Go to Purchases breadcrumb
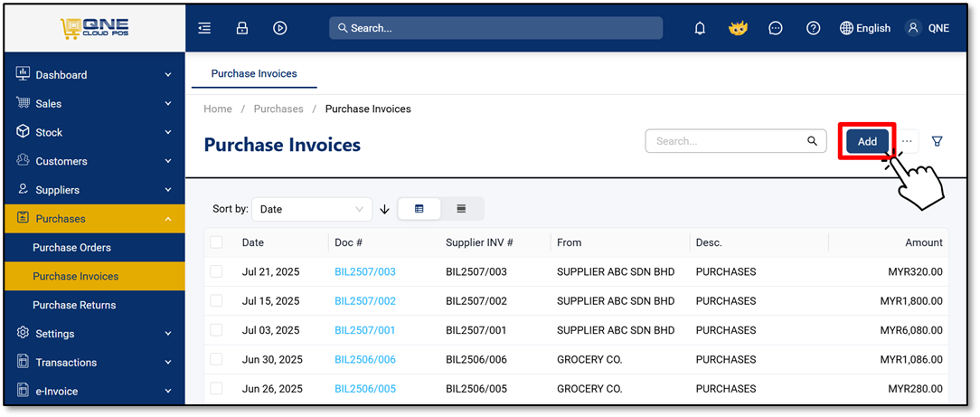The width and height of the screenshot is (980, 417). [278, 109]
